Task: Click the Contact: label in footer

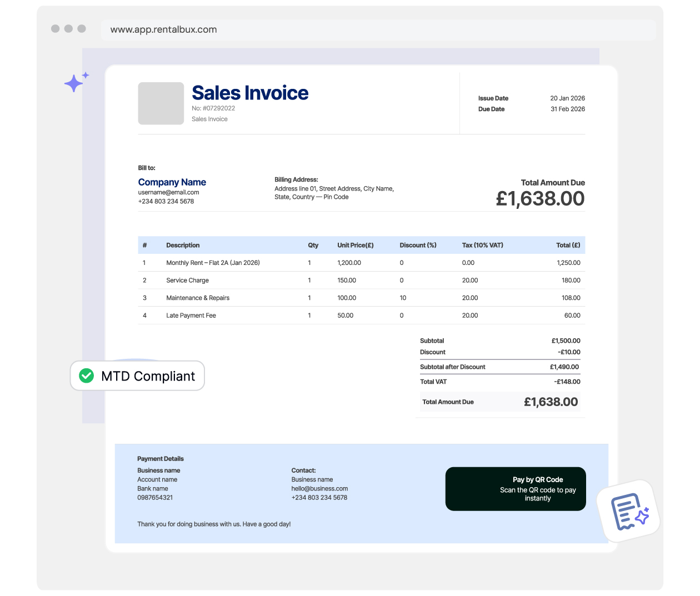Action: (x=303, y=470)
